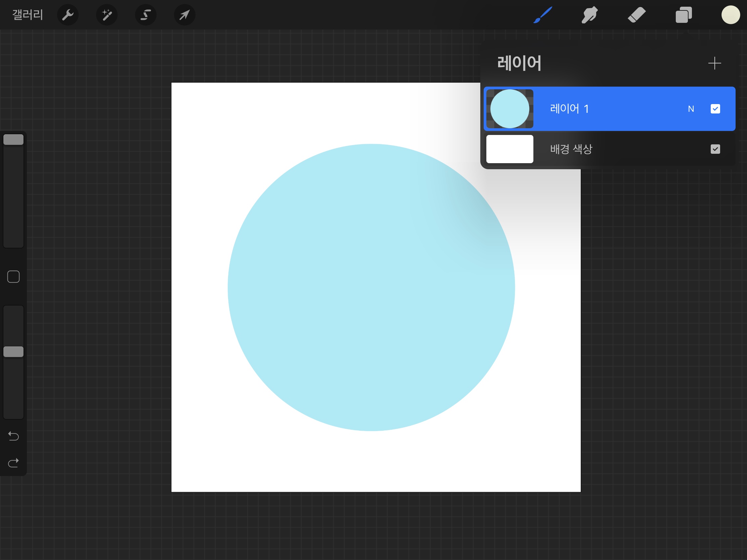Open the active color swatch picker
Viewport: 747px width, 560px height.
[731, 15]
